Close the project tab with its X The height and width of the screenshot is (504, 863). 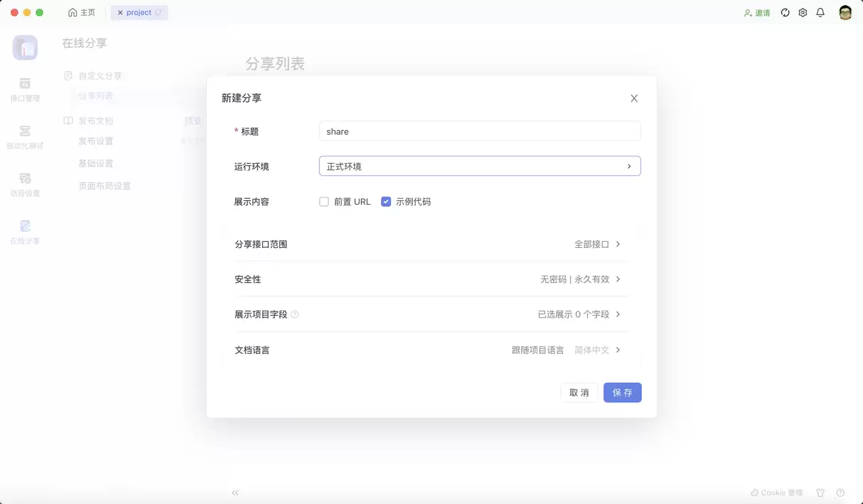(120, 13)
